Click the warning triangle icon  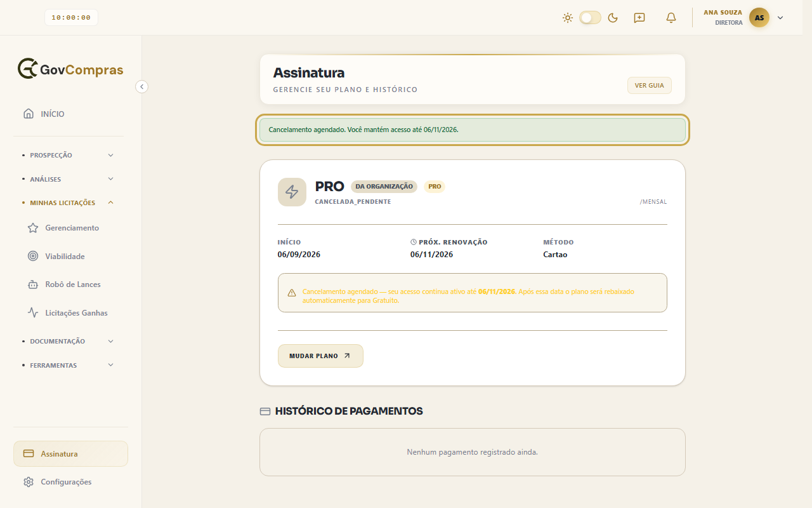click(292, 293)
